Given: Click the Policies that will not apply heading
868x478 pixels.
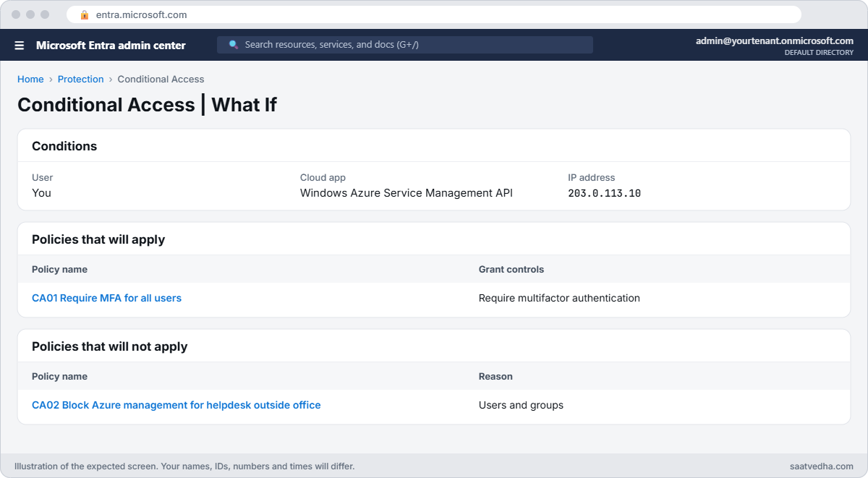Looking at the screenshot, I should [x=110, y=346].
